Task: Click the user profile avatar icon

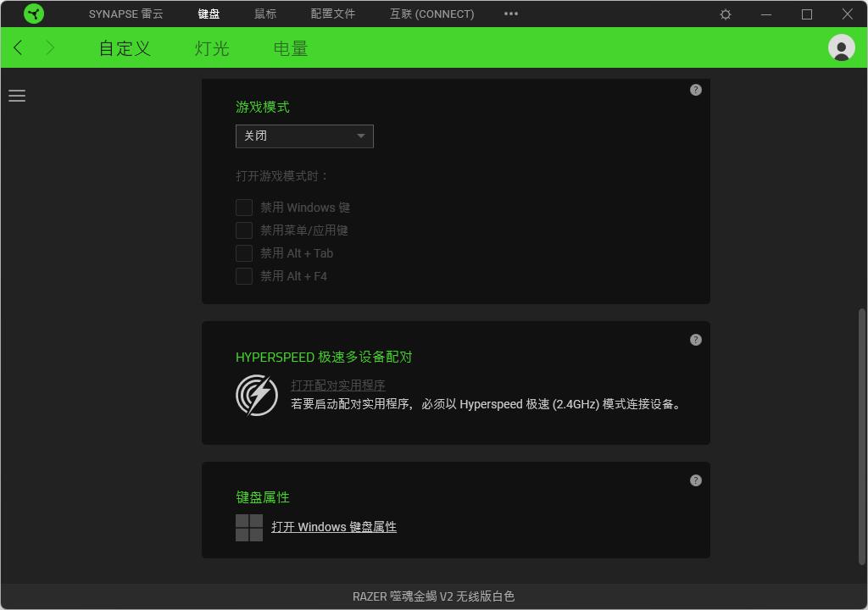Action: (841, 47)
